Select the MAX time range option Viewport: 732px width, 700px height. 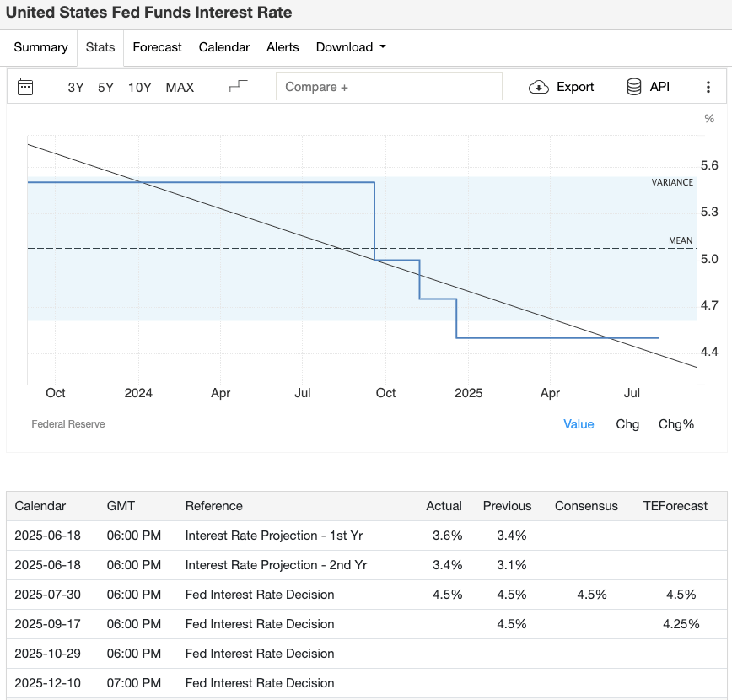(x=180, y=87)
